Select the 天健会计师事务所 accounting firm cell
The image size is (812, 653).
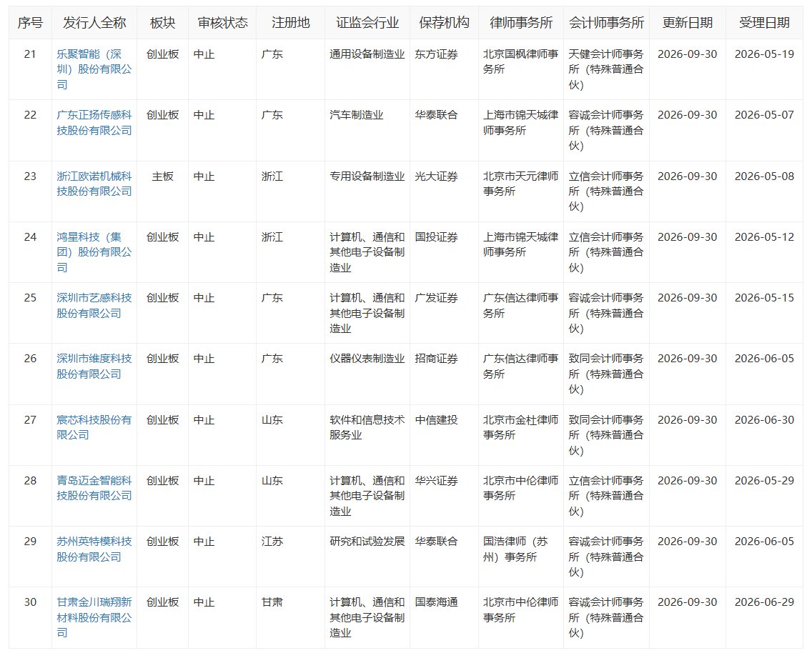606,69
